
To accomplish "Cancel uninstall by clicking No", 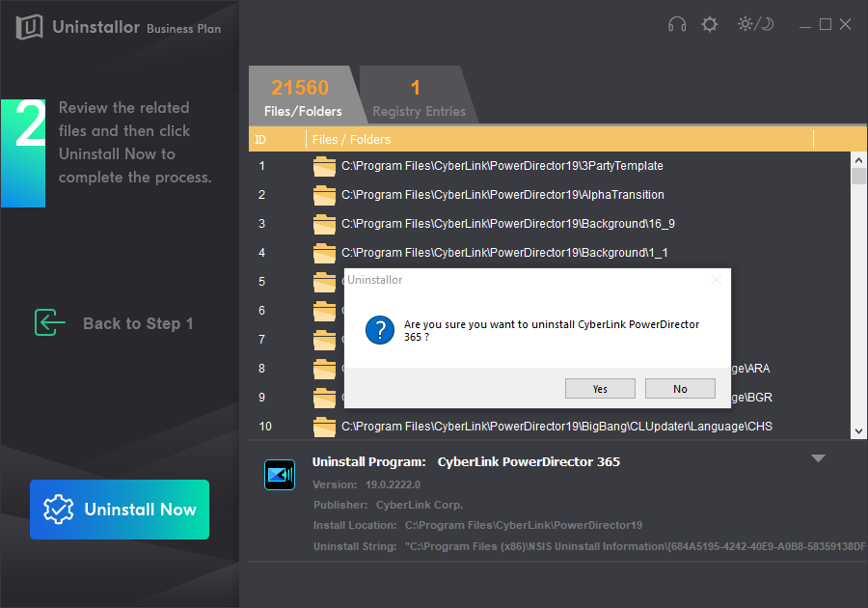I will coord(680,389).
